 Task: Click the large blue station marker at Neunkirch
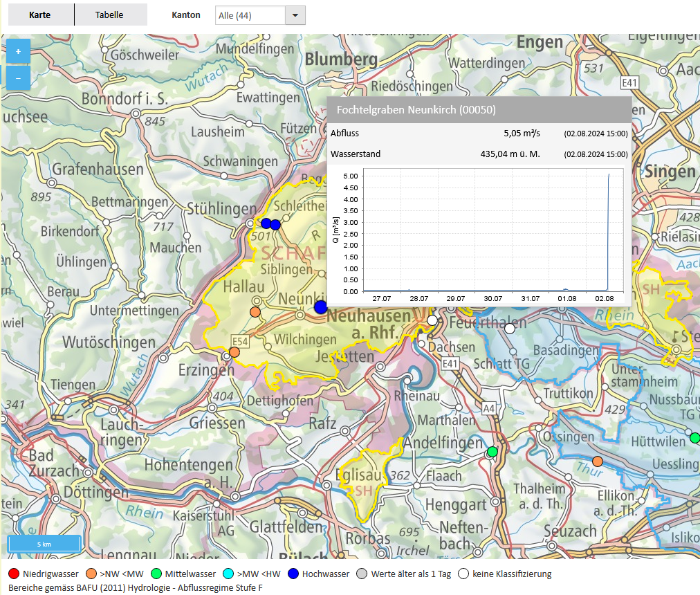tap(320, 306)
